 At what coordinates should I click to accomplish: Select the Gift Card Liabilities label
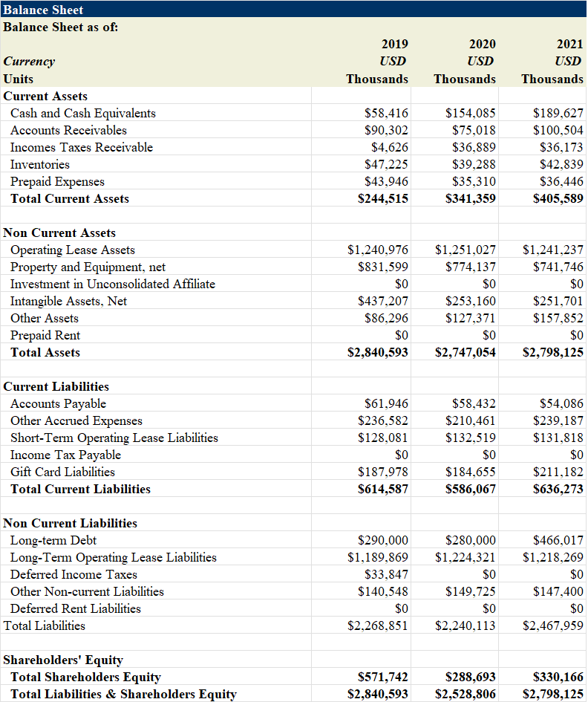point(62,472)
